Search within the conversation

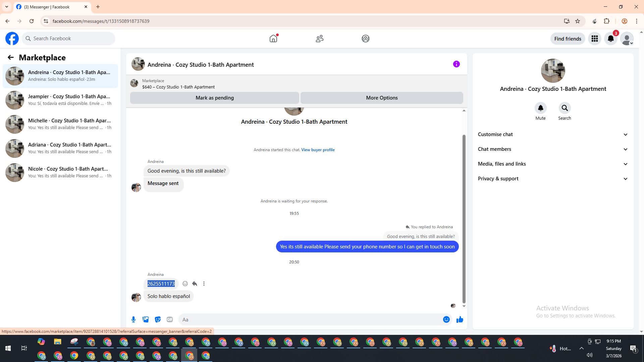pos(565,108)
